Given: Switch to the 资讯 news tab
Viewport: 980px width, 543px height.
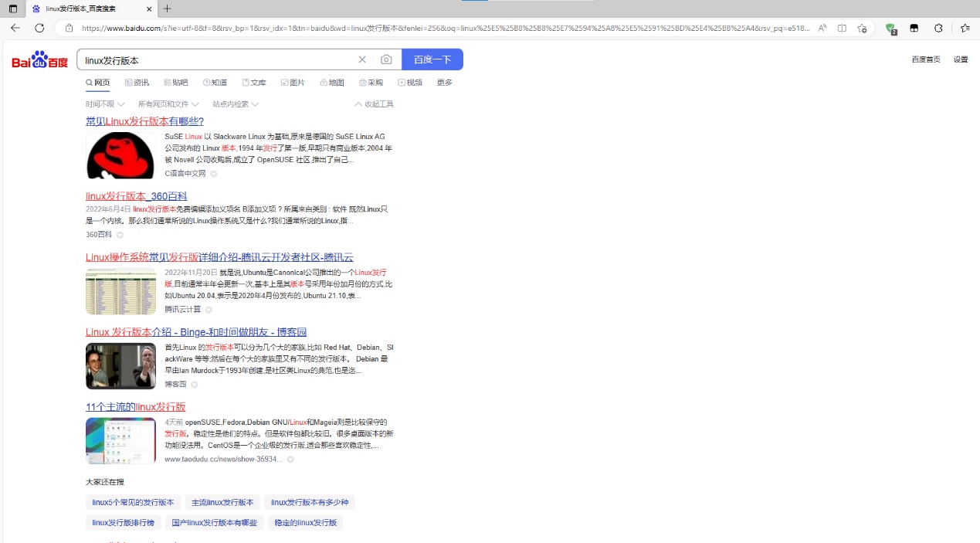Looking at the screenshot, I should coord(137,83).
